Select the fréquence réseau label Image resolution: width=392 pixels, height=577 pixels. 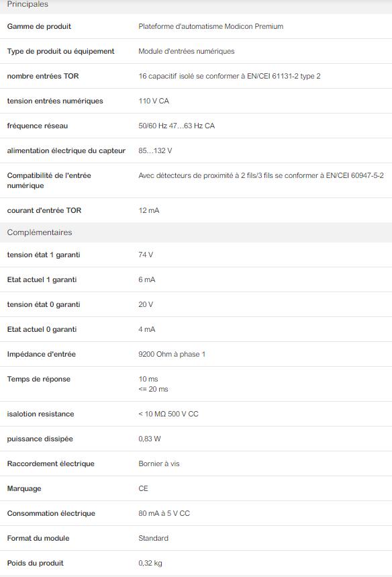[38, 126]
